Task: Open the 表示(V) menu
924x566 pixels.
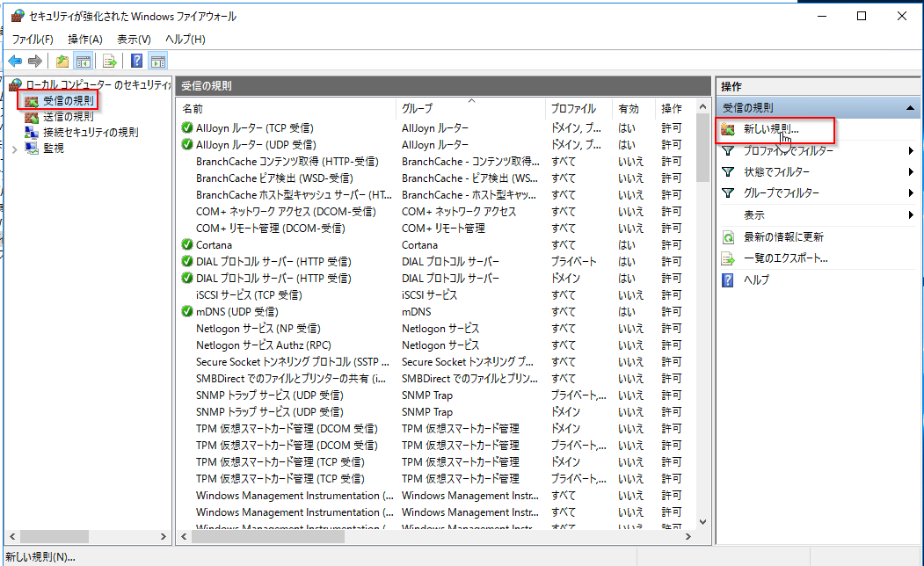Action: 134,40
